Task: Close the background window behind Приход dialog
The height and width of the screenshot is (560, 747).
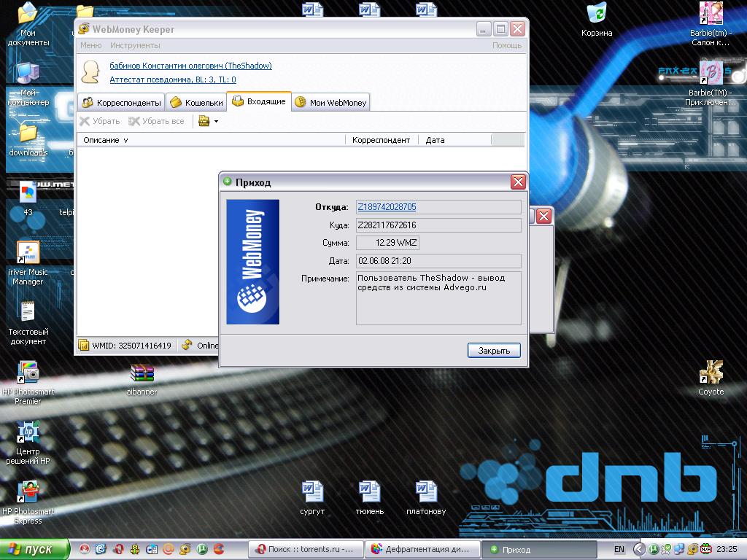Action: (x=543, y=216)
